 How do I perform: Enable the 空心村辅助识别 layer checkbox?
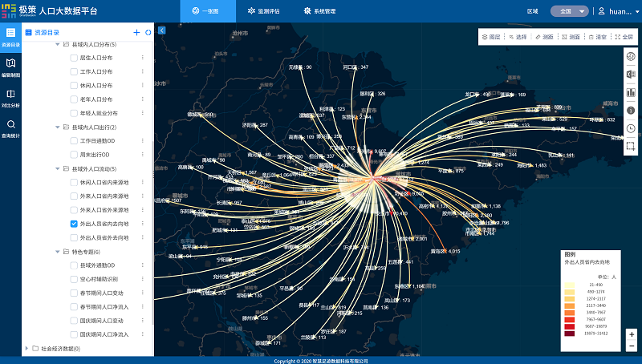click(74, 279)
